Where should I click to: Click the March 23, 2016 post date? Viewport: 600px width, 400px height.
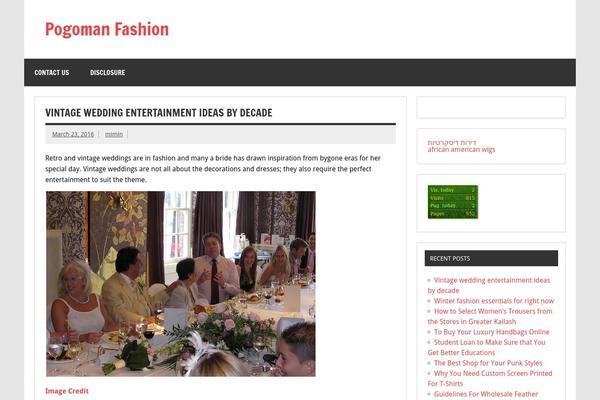point(73,134)
